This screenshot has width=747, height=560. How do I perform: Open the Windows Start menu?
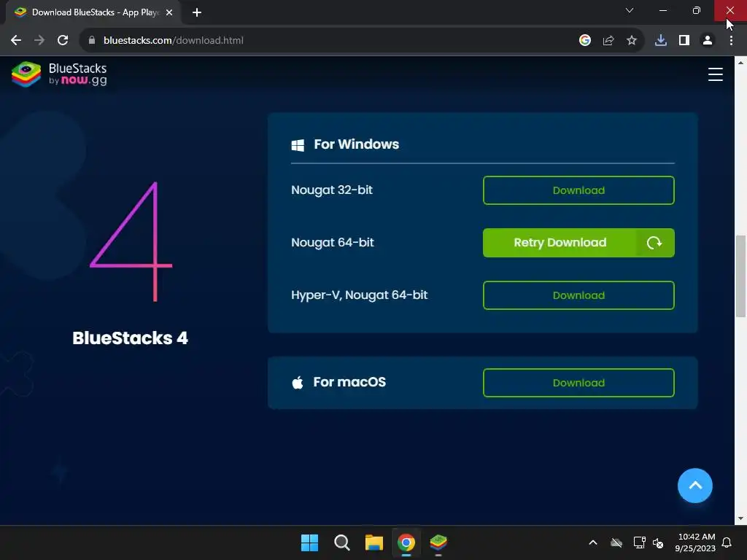coord(309,542)
